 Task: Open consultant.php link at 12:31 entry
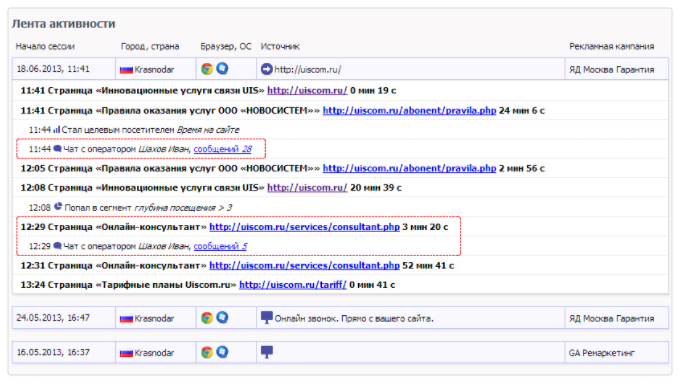304,266
